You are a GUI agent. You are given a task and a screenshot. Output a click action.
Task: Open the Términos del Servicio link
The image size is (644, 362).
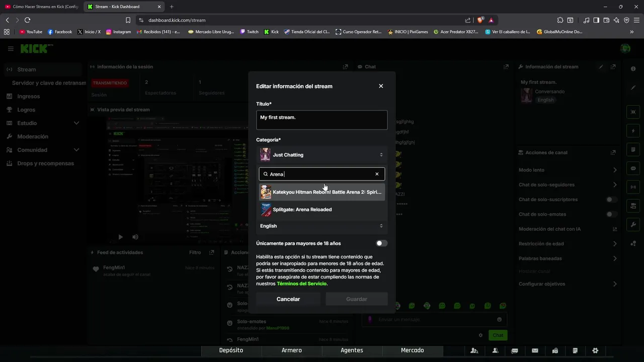[x=302, y=284]
